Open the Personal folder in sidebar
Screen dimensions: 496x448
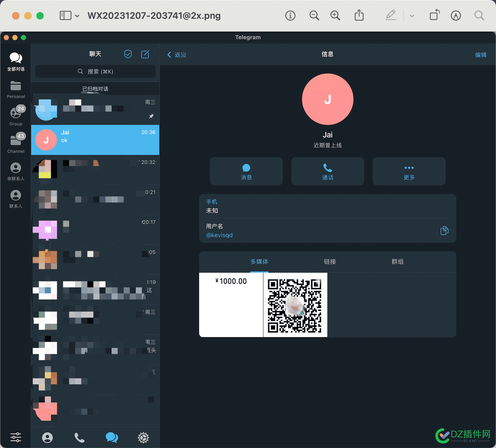(16, 90)
